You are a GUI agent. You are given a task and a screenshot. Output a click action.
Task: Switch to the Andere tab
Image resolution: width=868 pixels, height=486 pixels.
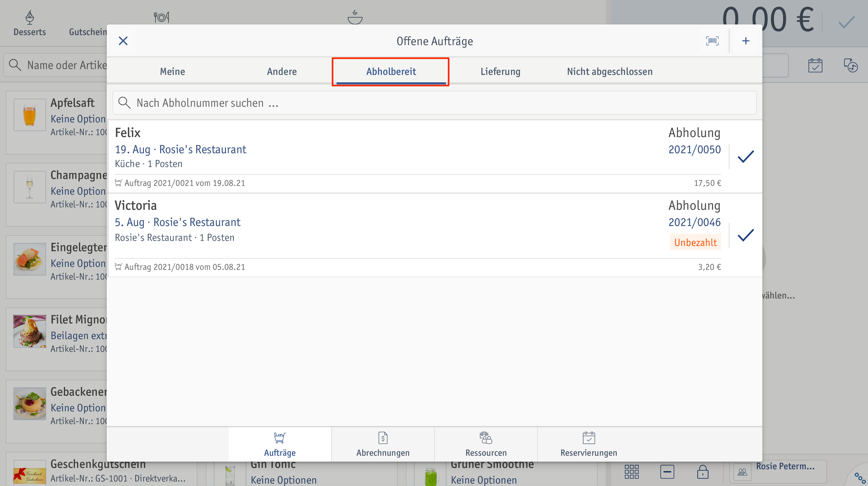tap(282, 71)
